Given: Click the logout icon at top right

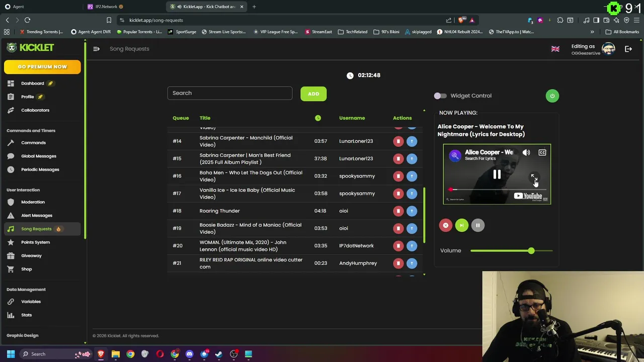Looking at the screenshot, I should (x=628, y=49).
